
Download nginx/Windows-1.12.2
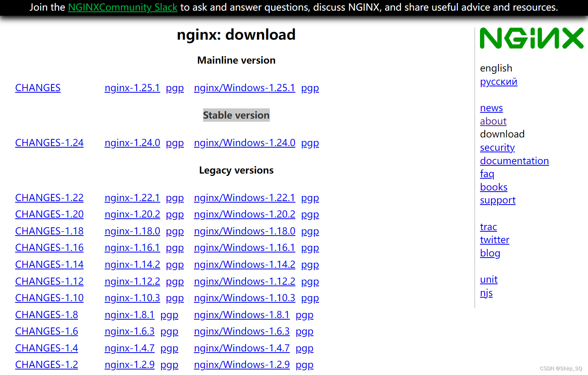[x=244, y=281]
